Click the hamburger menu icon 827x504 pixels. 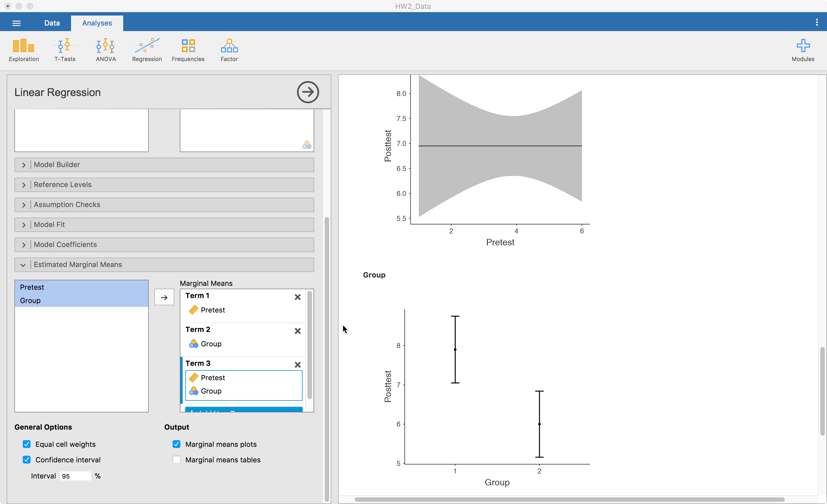click(16, 22)
